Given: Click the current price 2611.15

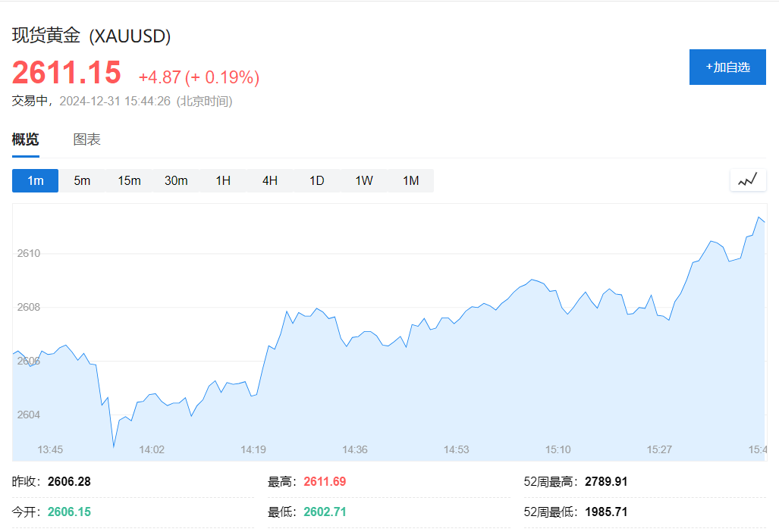Looking at the screenshot, I should click(67, 72).
